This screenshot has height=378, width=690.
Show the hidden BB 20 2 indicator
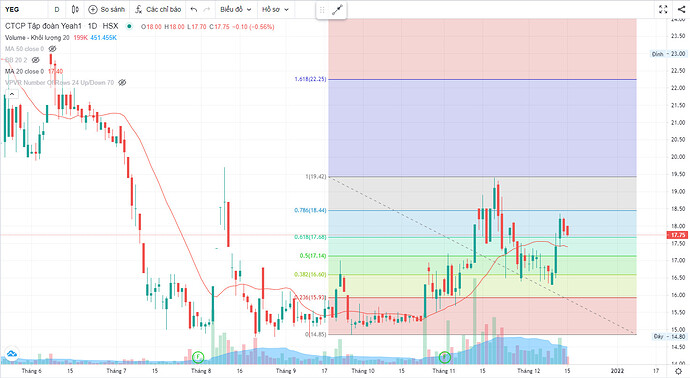(36, 60)
